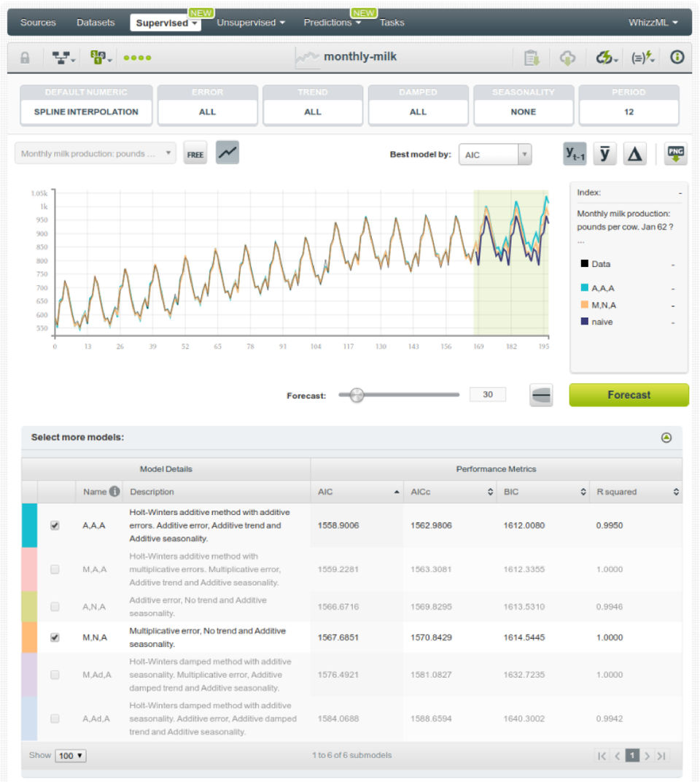The width and height of the screenshot is (700, 782).
Task: Click the Name info icon
Action: 114,491
